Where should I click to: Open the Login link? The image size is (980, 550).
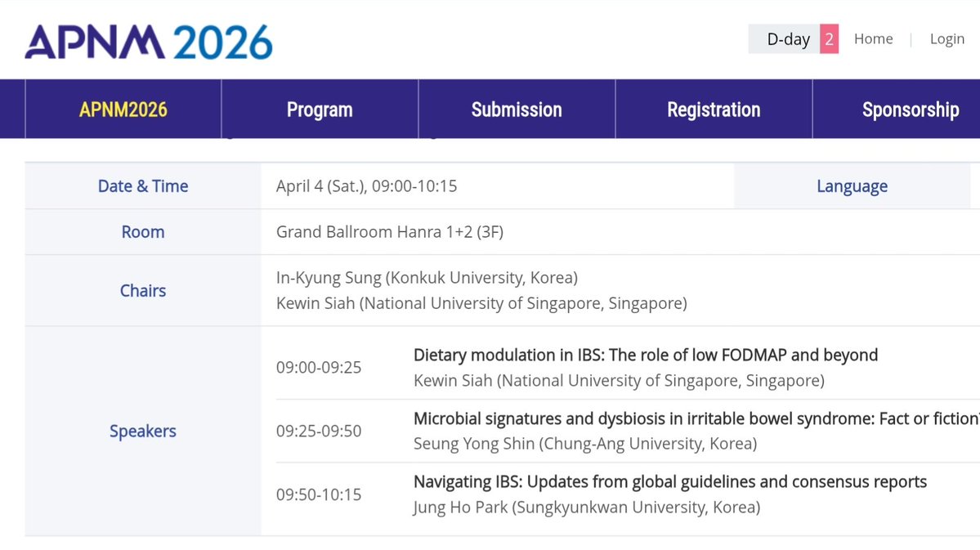coord(946,38)
